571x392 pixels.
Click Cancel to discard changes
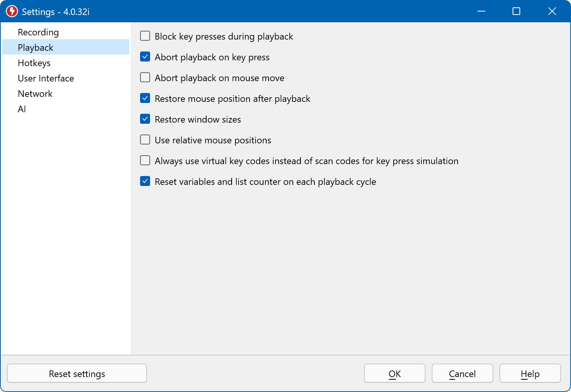(462, 374)
